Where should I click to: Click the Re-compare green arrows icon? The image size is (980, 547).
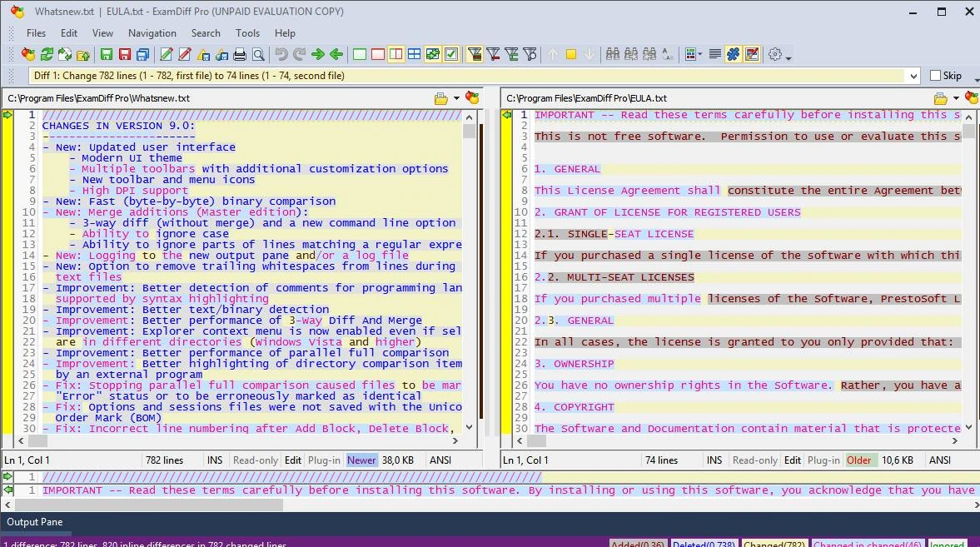47,54
